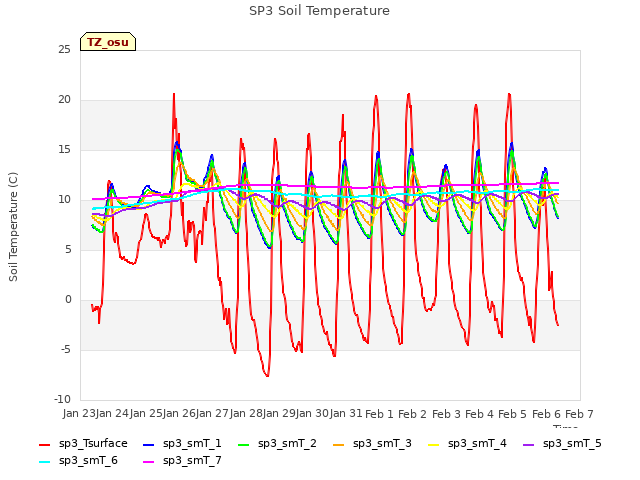This screenshot has width=640, height=480.
Task: Click the yellow sp3_smT_4 legend swatch
Action: 433,444
